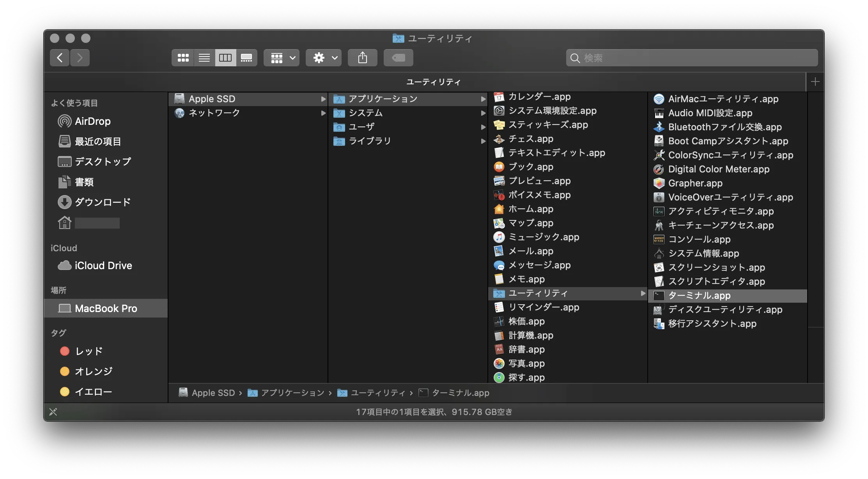Focus the 検索 search field
The image size is (868, 479).
click(692, 58)
